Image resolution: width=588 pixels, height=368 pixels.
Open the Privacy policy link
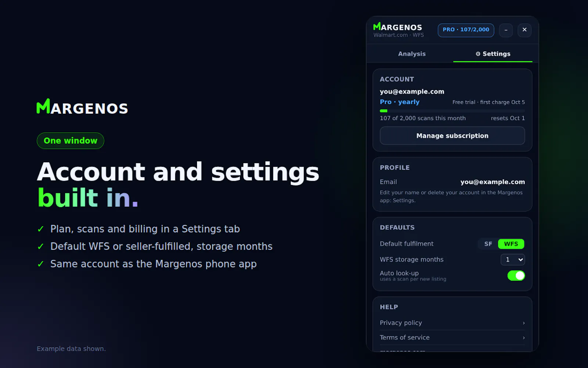[x=452, y=323]
